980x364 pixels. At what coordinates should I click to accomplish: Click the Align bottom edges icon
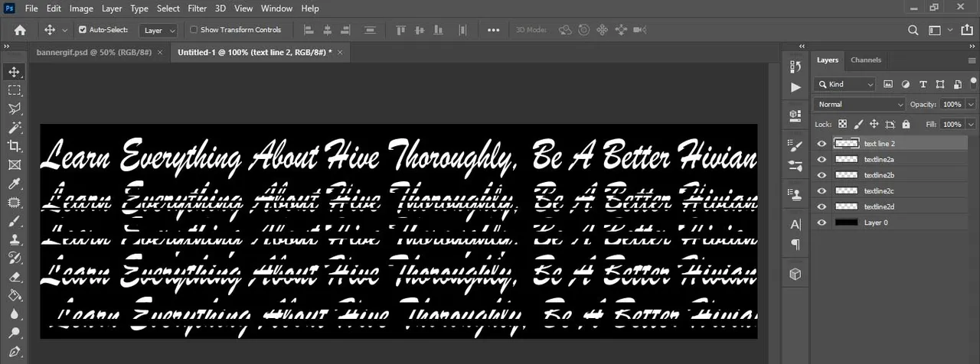(437, 30)
